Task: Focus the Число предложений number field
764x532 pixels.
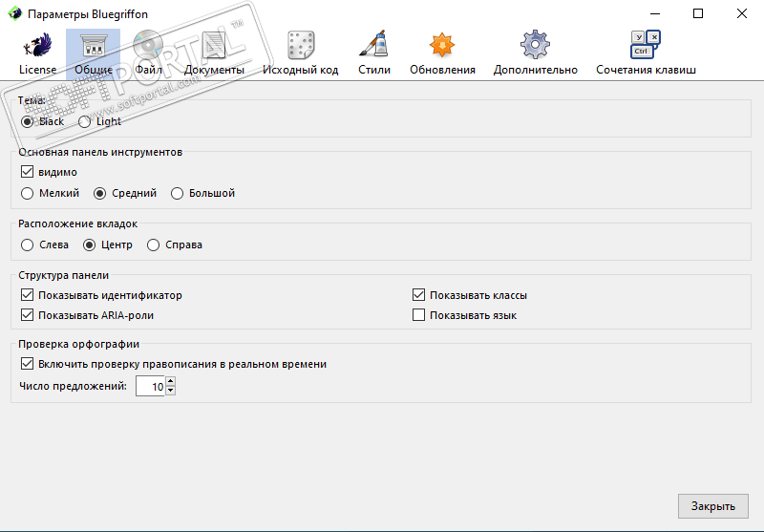Action: point(151,386)
